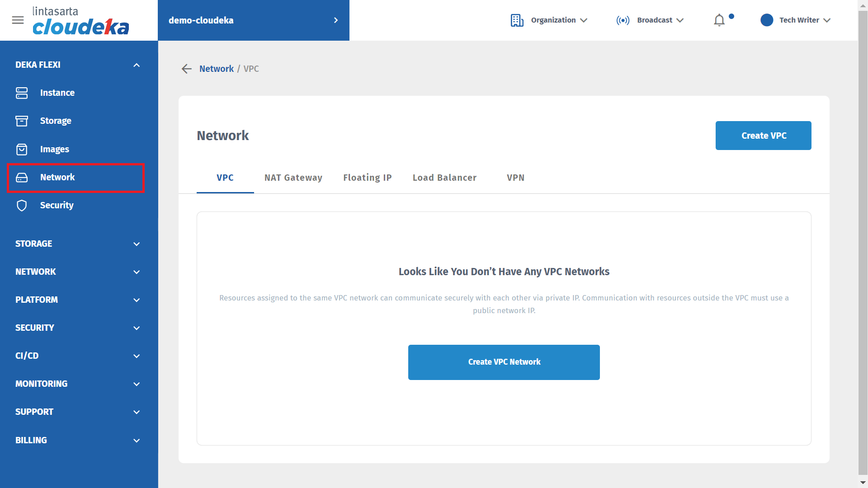Click the Create VPC Network button
The height and width of the screenshot is (488, 868).
click(x=504, y=362)
